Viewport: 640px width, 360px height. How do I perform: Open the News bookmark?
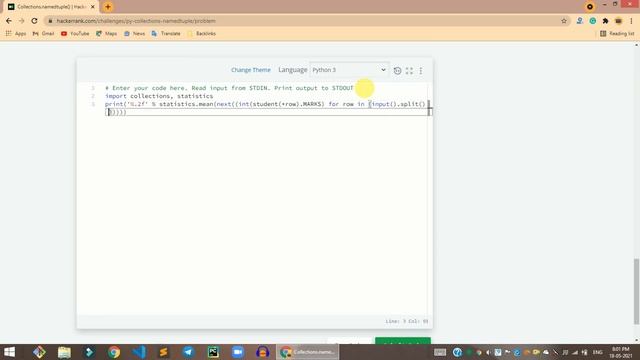[x=134, y=33]
